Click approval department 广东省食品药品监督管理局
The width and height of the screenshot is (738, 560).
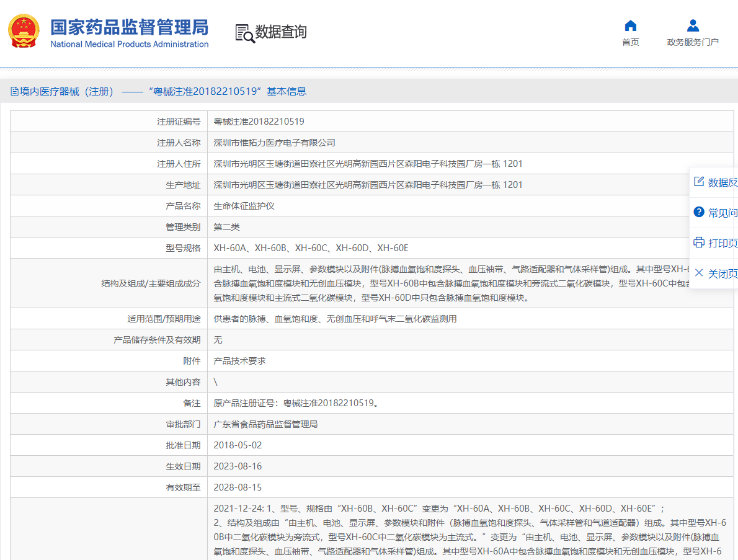(265, 424)
